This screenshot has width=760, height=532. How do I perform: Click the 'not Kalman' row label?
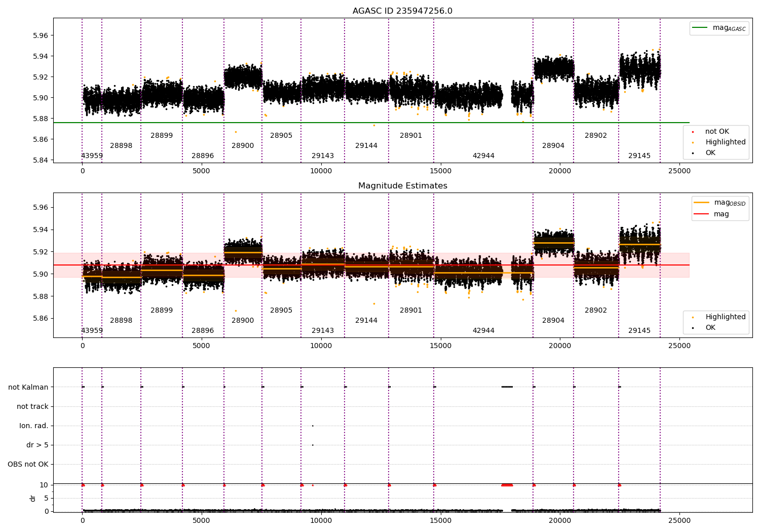[x=28, y=387]
